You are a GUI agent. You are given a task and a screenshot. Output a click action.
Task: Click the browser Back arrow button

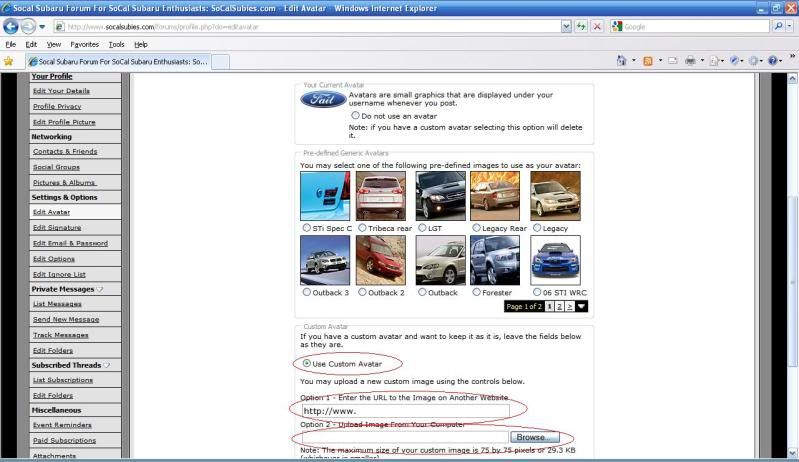pos(14,26)
